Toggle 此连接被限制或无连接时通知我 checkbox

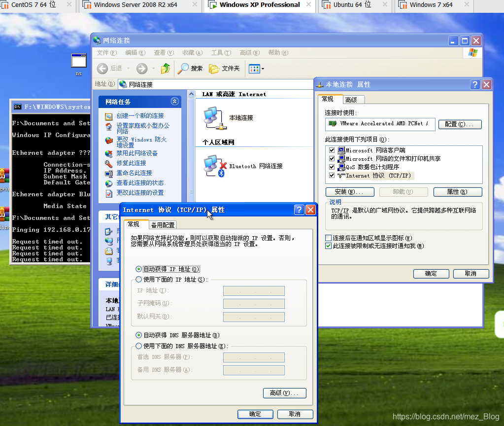(328, 246)
